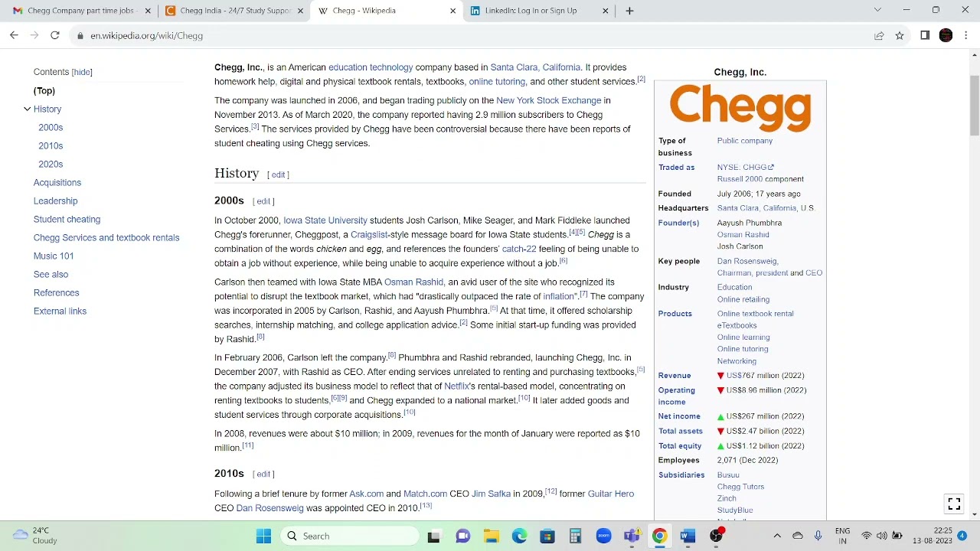This screenshot has width=980, height=551.
Task: Edit the 2000s subsection
Action: pyautogui.click(x=263, y=201)
